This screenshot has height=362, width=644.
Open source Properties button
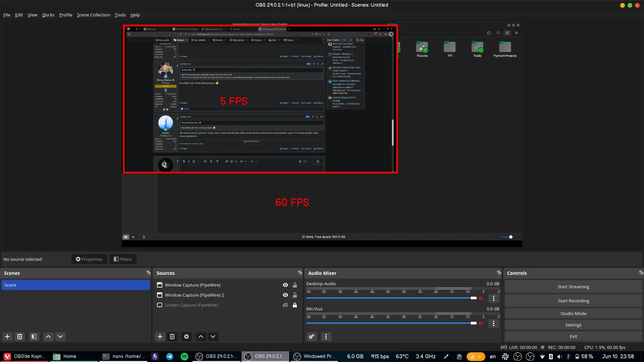tap(89, 259)
